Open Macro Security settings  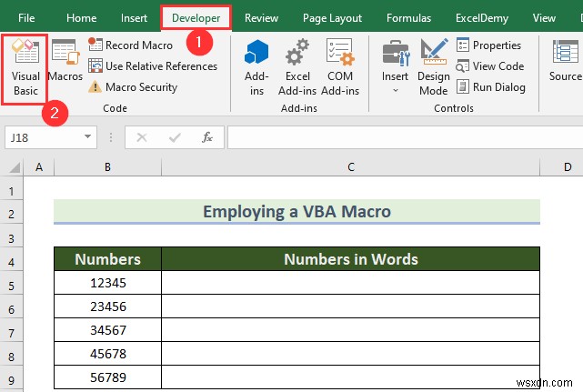(133, 87)
